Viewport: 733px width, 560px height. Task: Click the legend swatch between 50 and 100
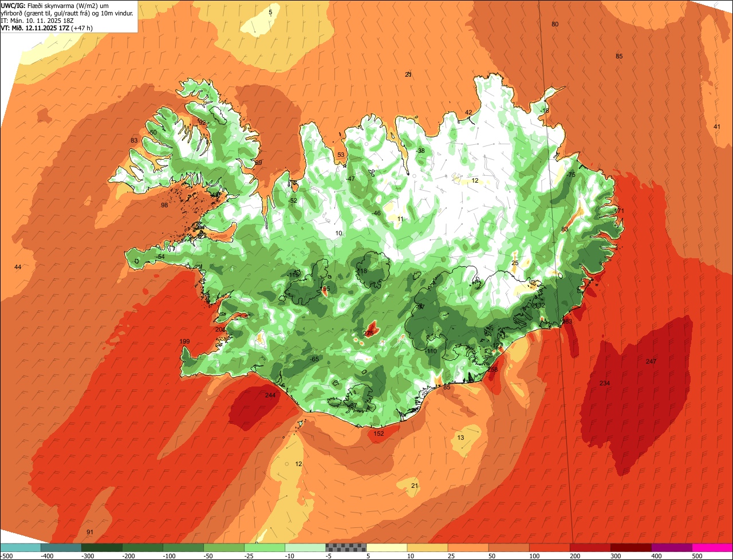click(509, 547)
